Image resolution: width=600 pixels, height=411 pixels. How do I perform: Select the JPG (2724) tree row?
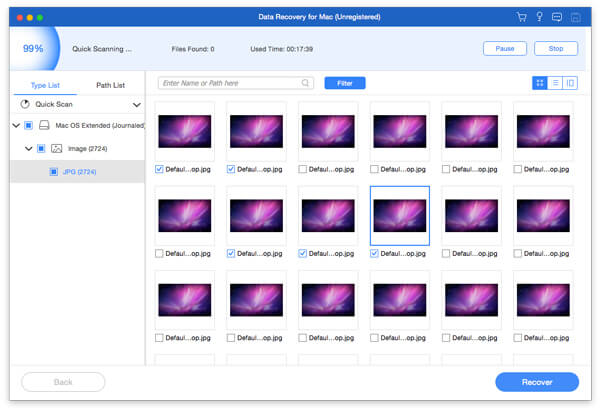77,172
